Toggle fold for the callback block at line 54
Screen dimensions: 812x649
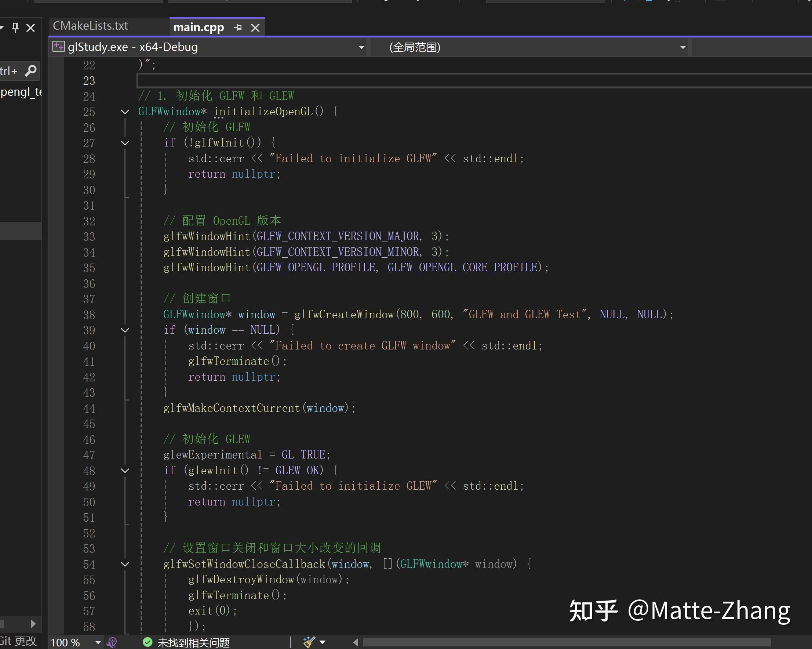click(125, 564)
